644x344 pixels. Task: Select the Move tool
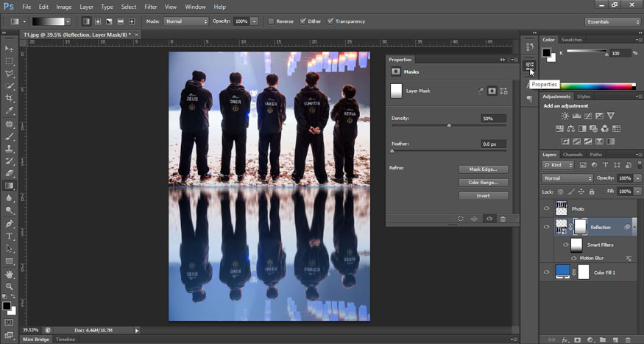pos(10,49)
